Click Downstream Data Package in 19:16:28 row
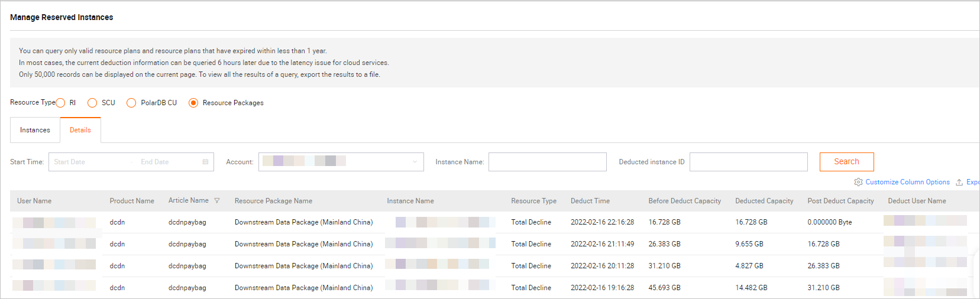The image size is (980, 299). click(303, 288)
